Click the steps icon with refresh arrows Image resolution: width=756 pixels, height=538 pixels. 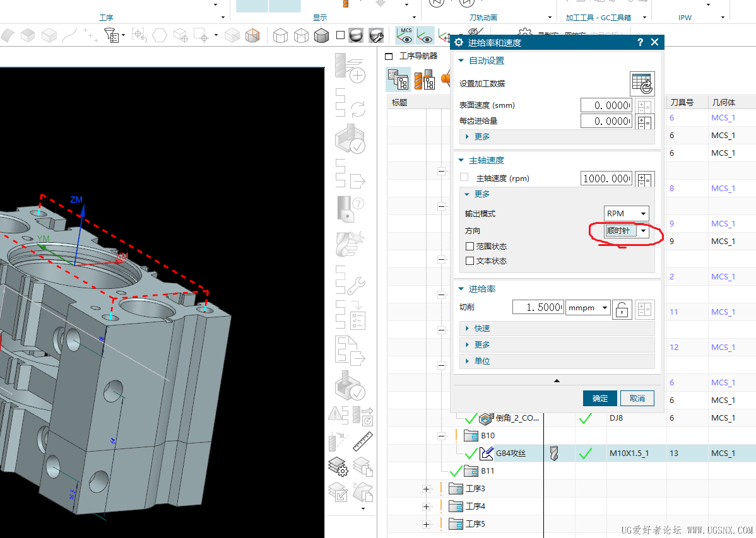[350, 103]
